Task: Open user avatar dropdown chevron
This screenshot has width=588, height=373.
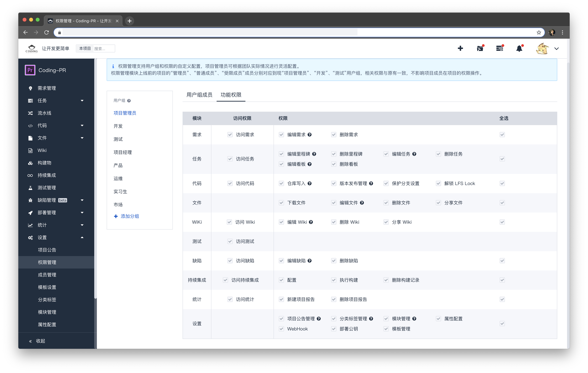Action: [x=556, y=49]
